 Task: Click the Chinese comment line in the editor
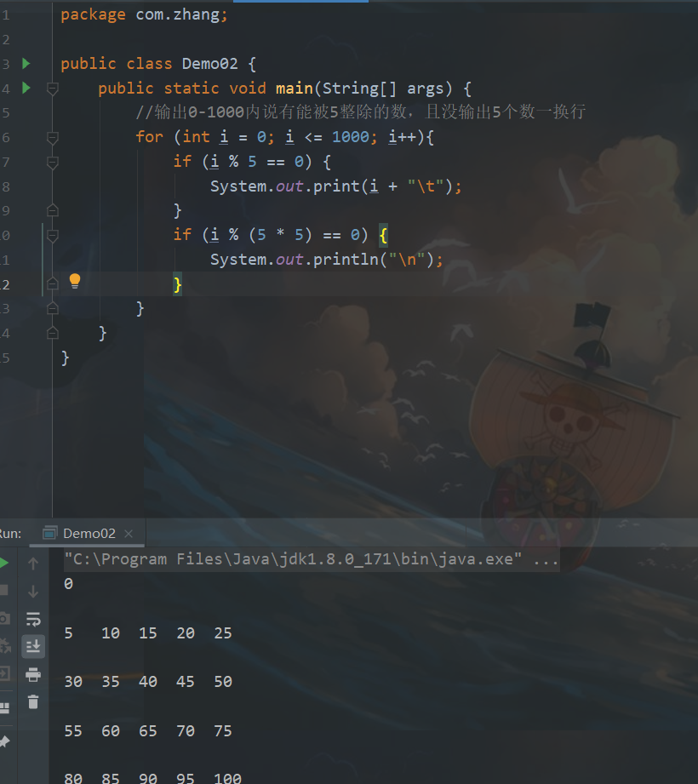361,112
